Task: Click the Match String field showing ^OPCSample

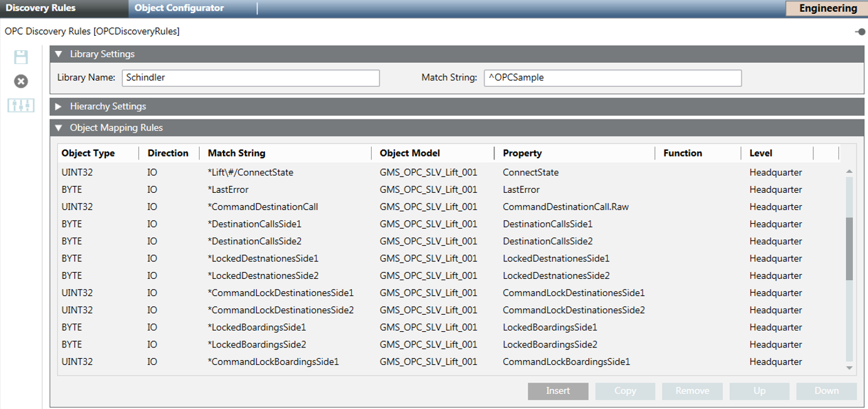Action: 612,78
